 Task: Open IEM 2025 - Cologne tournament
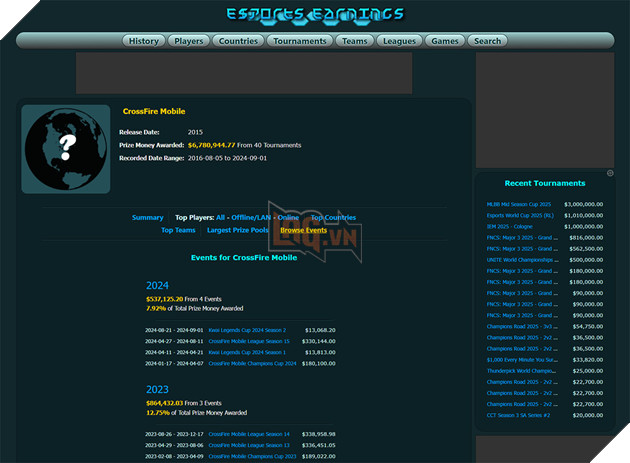tap(511, 226)
